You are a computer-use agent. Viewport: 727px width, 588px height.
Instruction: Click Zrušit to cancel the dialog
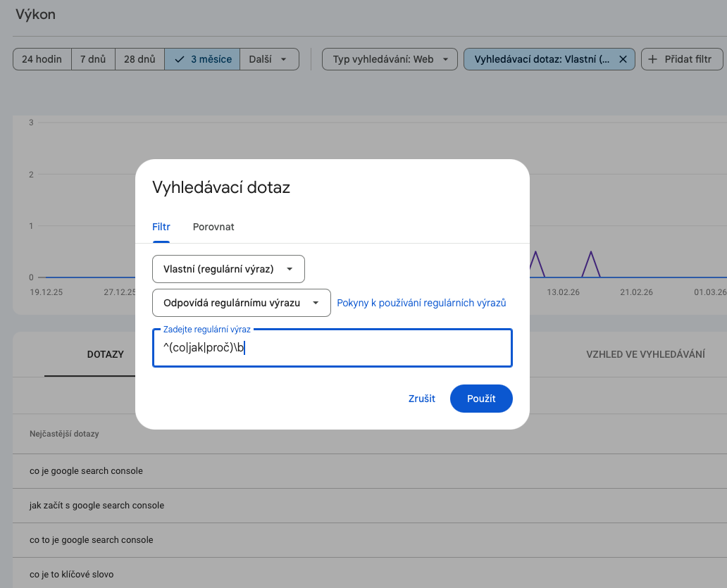pos(421,399)
